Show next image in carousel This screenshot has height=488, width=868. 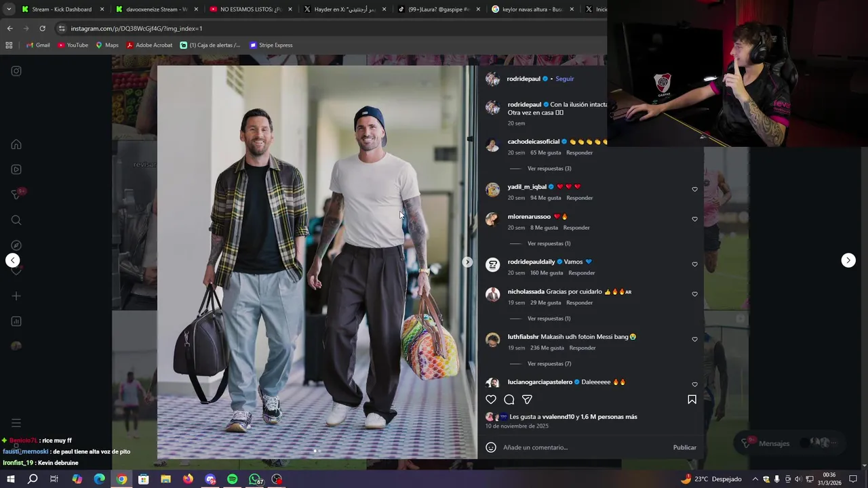click(x=467, y=262)
